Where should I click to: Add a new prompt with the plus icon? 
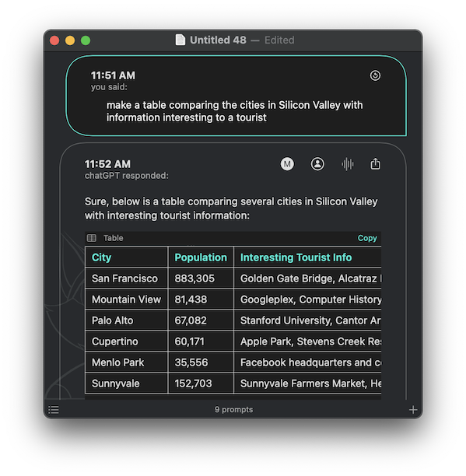pos(413,410)
